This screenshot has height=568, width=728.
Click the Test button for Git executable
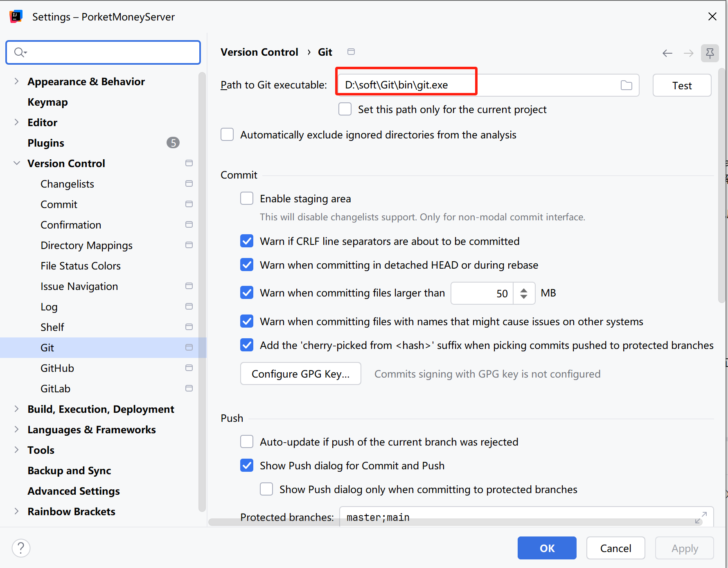682,85
